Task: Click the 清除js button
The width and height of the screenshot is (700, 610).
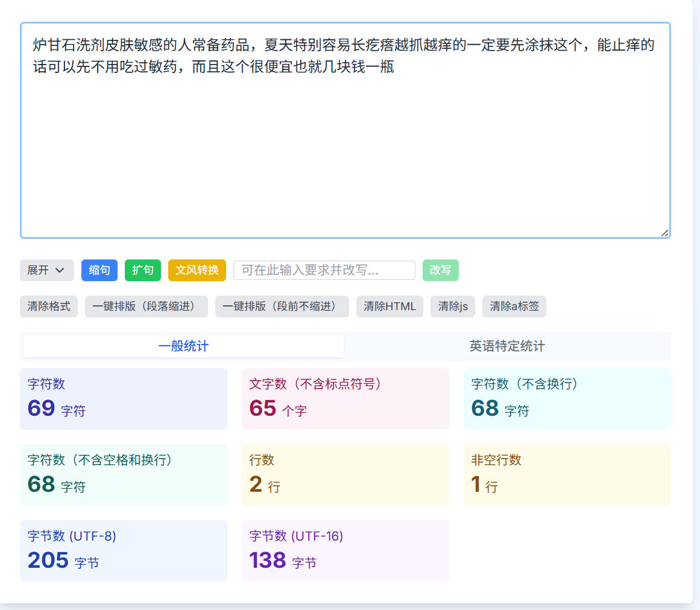Action: pyautogui.click(x=453, y=307)
